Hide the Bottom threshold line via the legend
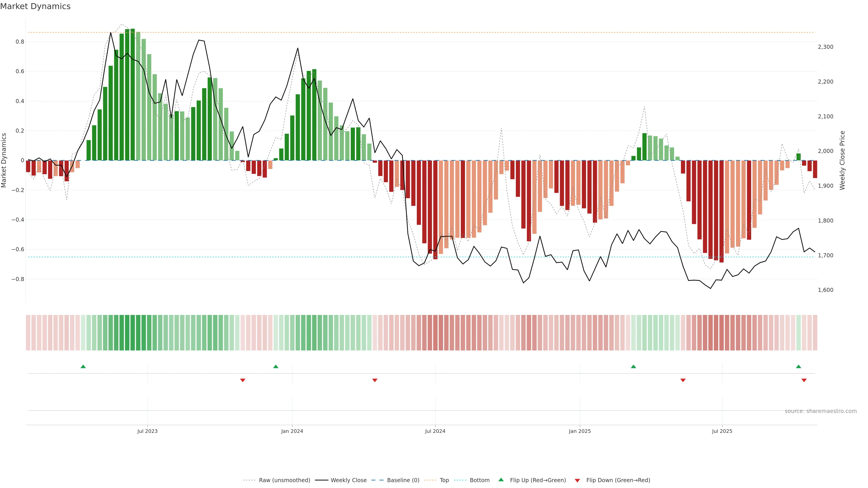The width and height of the screenshot is (868, 488). click(x=479, y=480)
